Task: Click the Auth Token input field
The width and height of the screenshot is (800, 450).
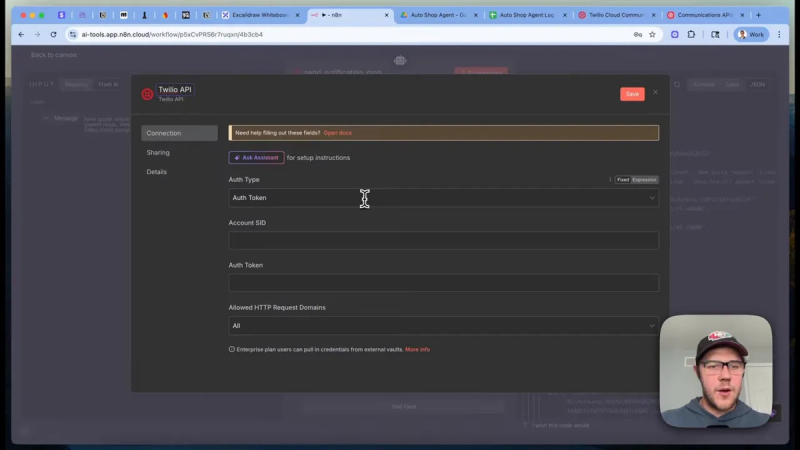Action: pyautogui.click(x=443, y=283)
